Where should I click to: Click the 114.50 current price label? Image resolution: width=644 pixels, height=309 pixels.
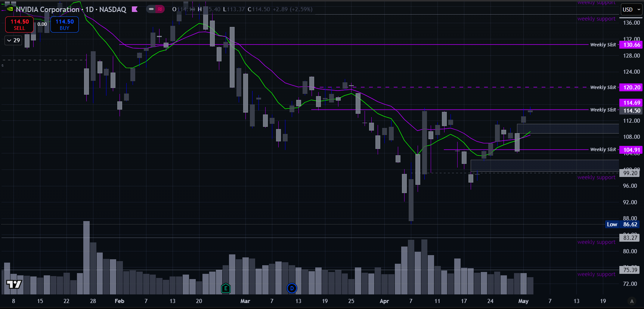[631, 111]
